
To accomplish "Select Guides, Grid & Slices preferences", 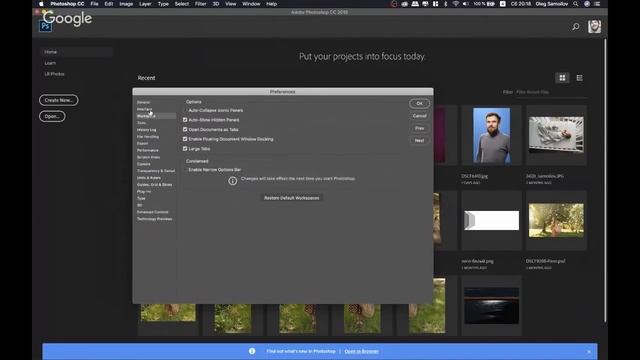I will tap(154, 185).
